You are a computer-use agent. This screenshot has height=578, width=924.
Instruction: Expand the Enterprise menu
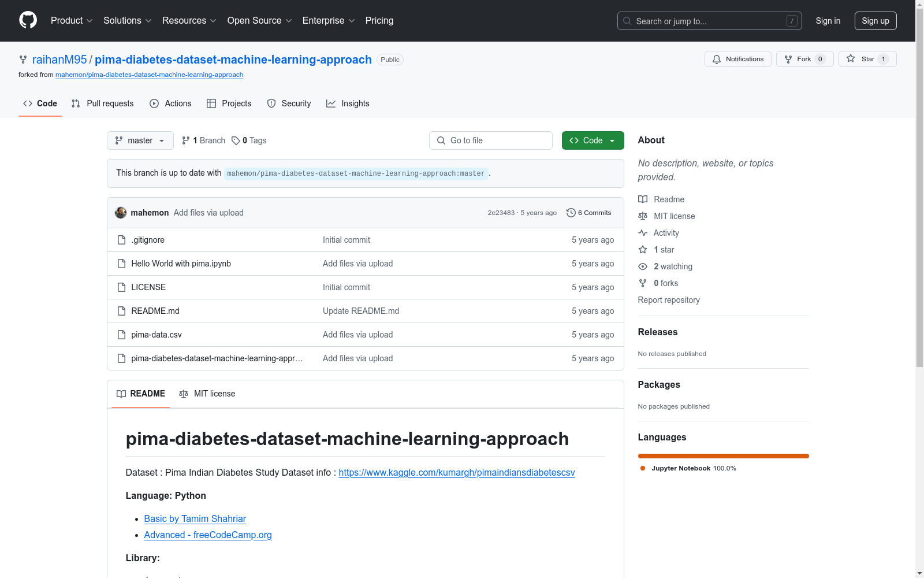(329, 20)
